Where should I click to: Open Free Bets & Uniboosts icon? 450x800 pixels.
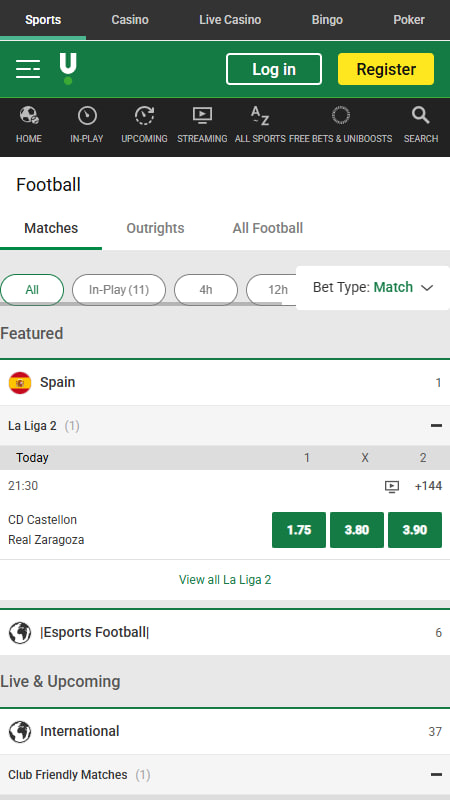point(340,115)
